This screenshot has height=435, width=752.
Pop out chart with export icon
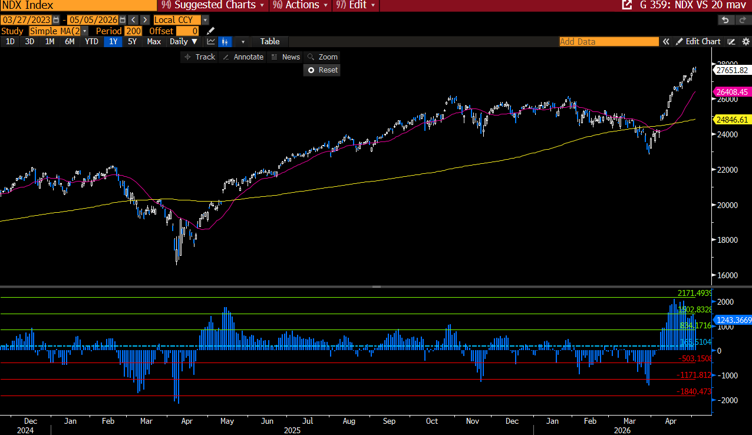point(627,5)
